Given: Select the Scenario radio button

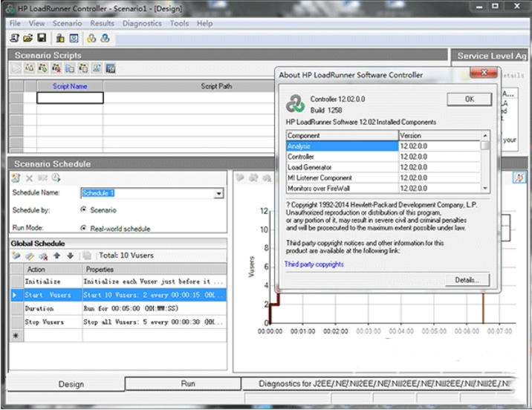Looking at the screenshot, I should click(x=83, y=210).
